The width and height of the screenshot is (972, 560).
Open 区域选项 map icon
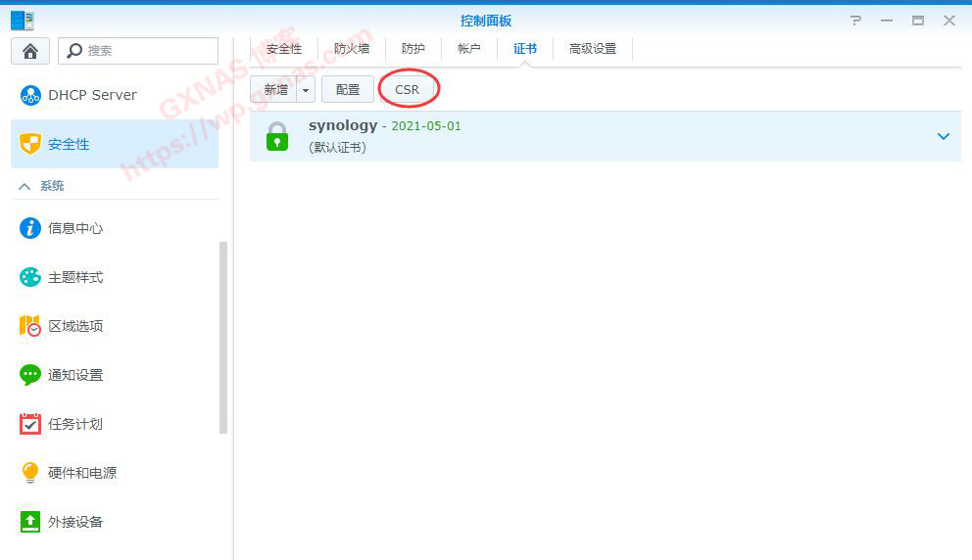(30, 326)
